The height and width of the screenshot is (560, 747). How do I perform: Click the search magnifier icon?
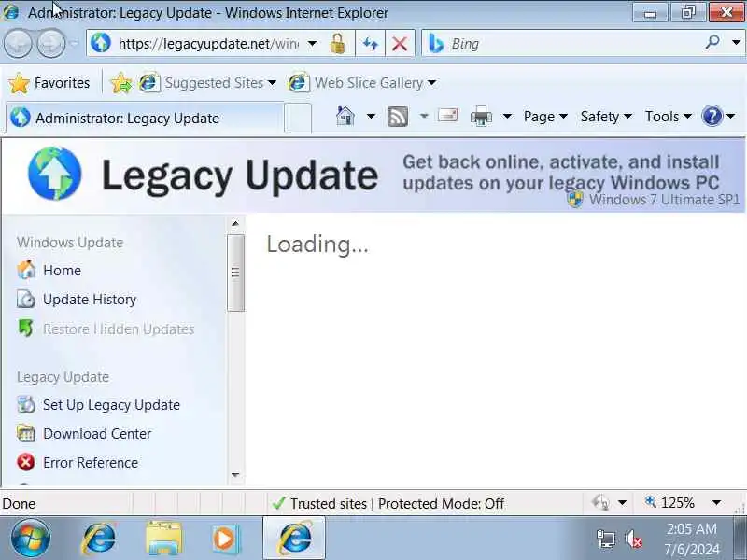coord(712,43)
